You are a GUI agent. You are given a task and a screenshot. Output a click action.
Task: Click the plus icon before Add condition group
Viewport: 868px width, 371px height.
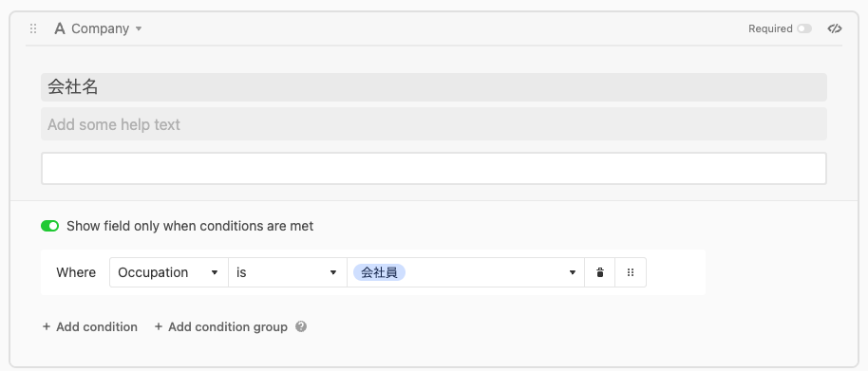click(x=159, y=326)
